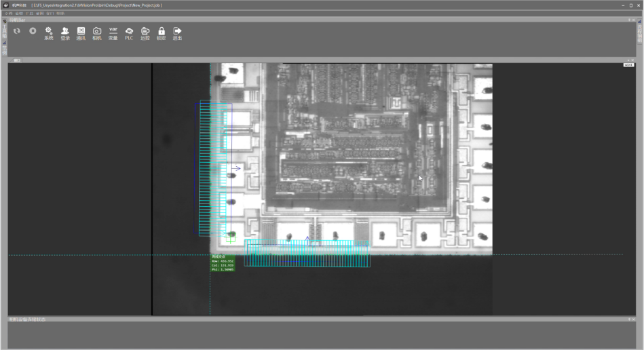Toggle pin on the navigation bar panel
The height and width of the screenshot is (350, 644).
[x=628, y=20]
